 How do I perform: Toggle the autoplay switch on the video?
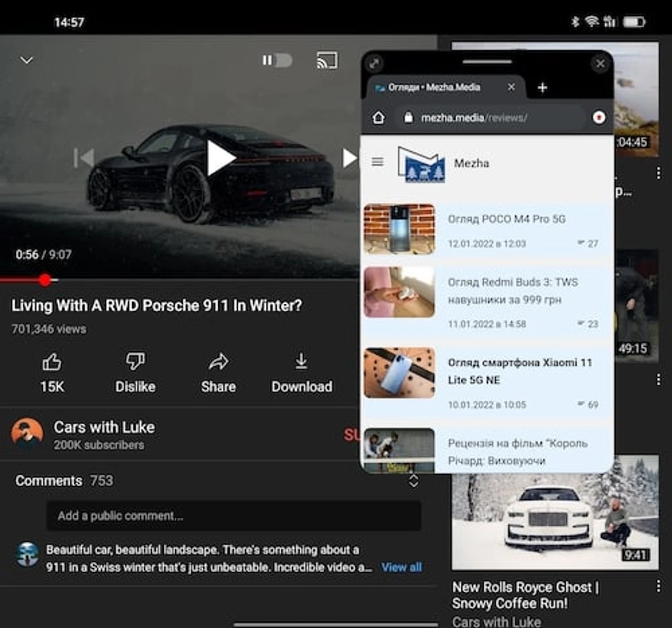tap(277, 60)
